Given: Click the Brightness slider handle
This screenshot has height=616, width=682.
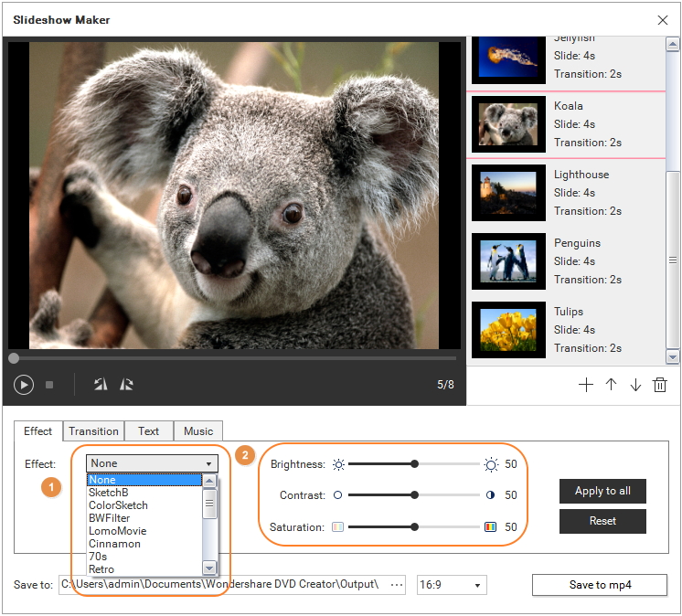Looking at the screenshot, I should (415, 464).
